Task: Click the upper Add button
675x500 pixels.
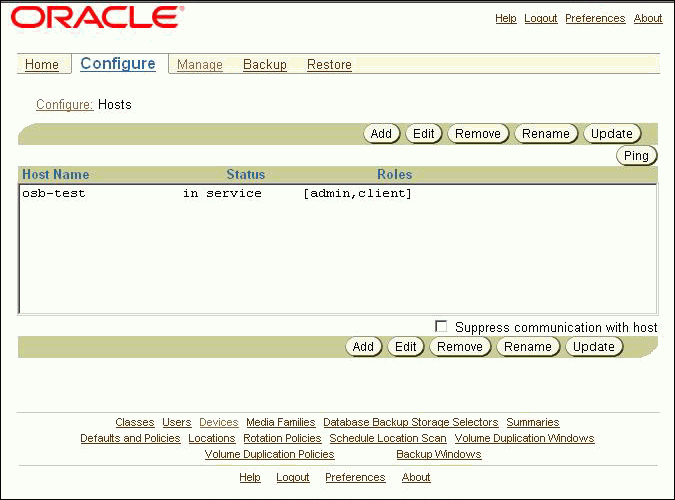Action: click(x=382, y=134)
